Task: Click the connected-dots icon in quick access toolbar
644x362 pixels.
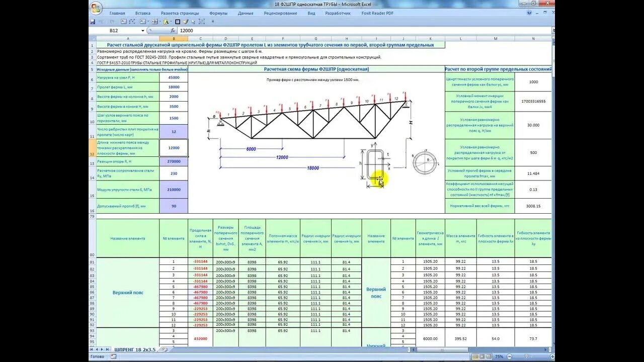Action: point(132,22)
